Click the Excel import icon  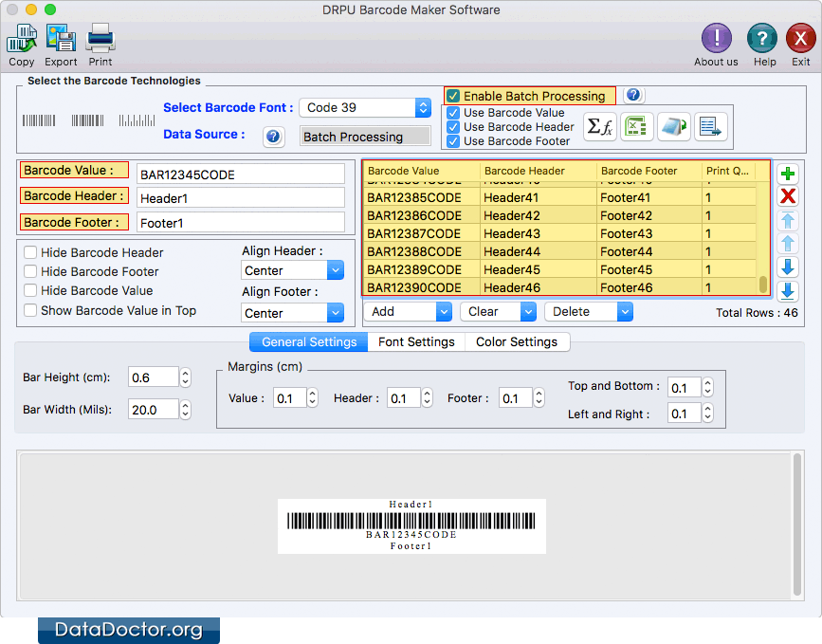pyautogui.click(x=636, y=127)
